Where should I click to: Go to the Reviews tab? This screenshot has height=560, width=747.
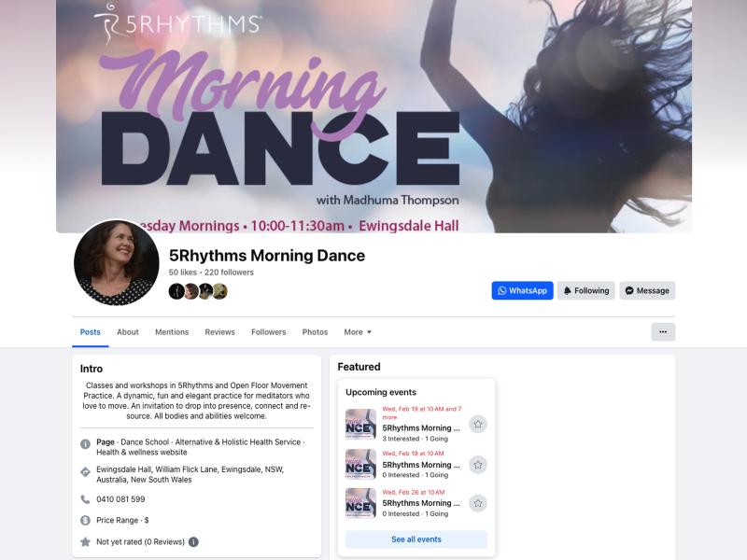click(219, 332)
